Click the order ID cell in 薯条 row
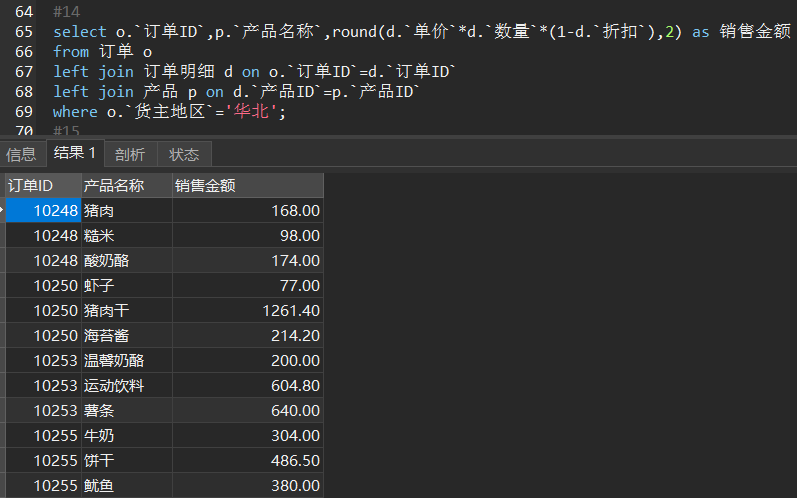This screenshot has width=797, height=498. coord(55,411)
